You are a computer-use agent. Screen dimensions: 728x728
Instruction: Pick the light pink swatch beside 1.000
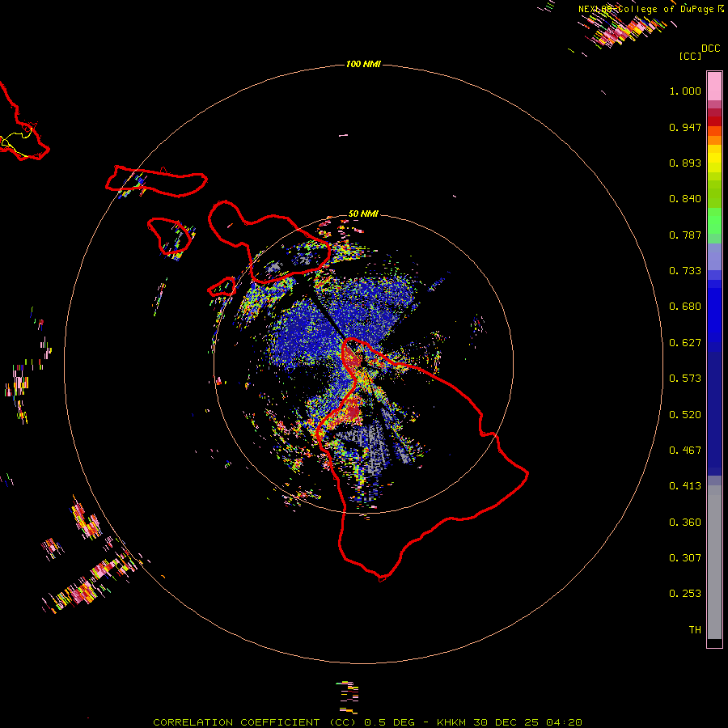[714, 87]
